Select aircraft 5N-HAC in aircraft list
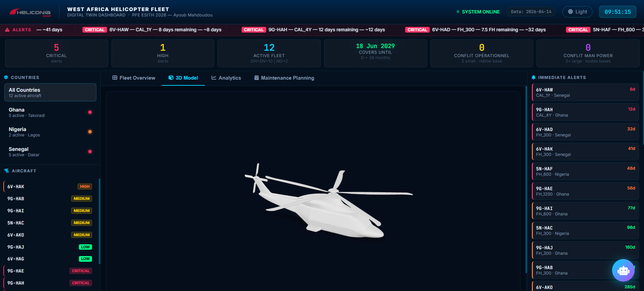This screenshot has height=291, width=644. click(49, 223)
